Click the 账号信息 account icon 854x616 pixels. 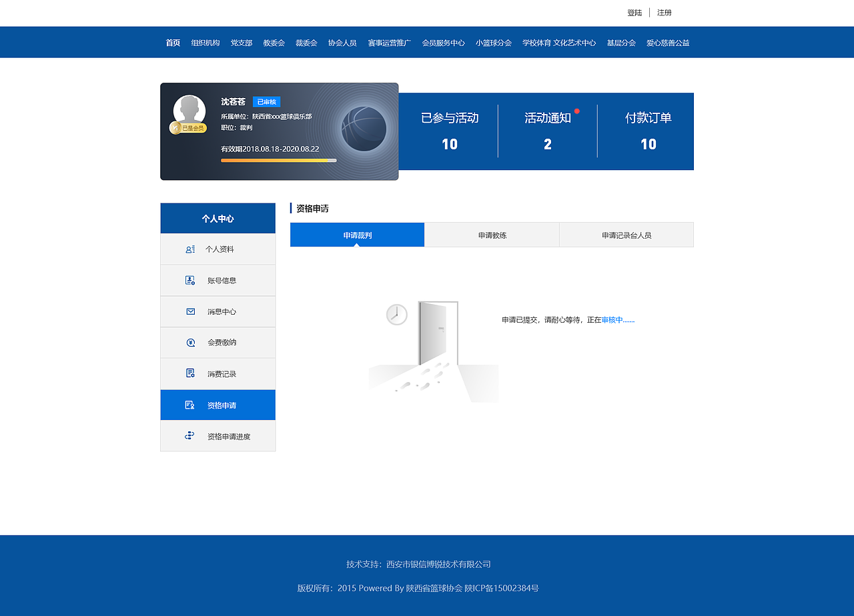click(x=190, y=281)
